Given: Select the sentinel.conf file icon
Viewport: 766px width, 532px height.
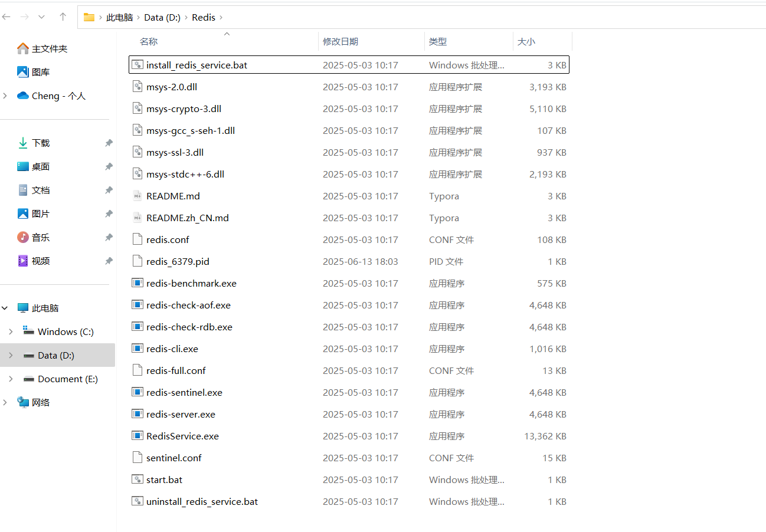Looking at the screenshot, I should (137, 458).
